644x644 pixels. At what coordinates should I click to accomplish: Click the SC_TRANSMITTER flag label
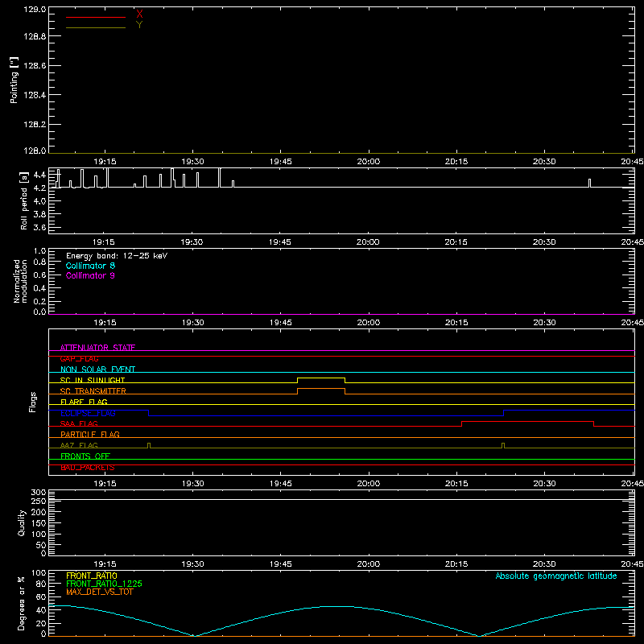[93, 391]
